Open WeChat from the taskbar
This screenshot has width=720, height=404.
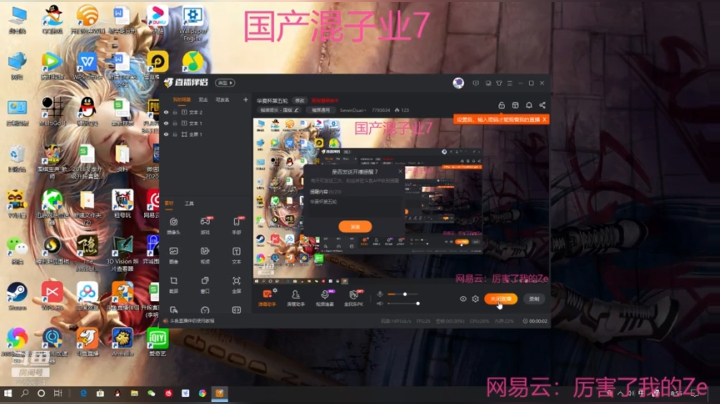click(x=151, y=393)
